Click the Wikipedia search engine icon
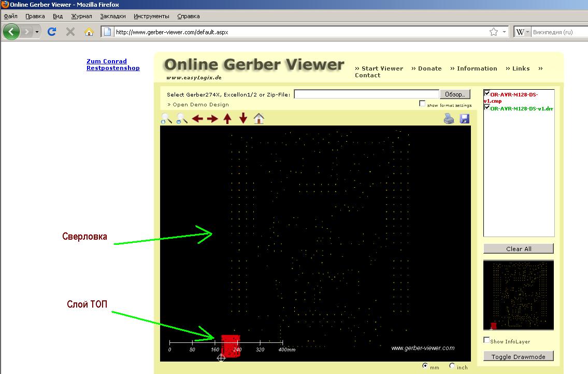Viewport: 588px width, 374px height. coord(520,32)
